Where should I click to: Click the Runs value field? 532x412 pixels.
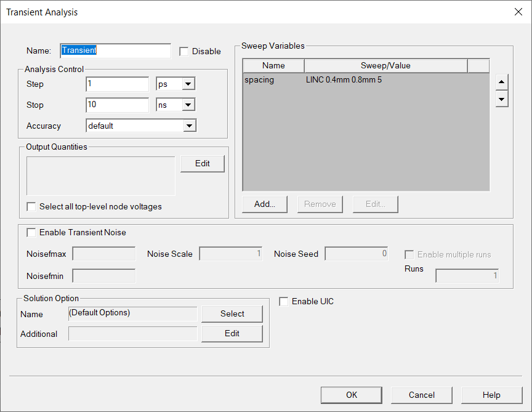click(467, 275)
